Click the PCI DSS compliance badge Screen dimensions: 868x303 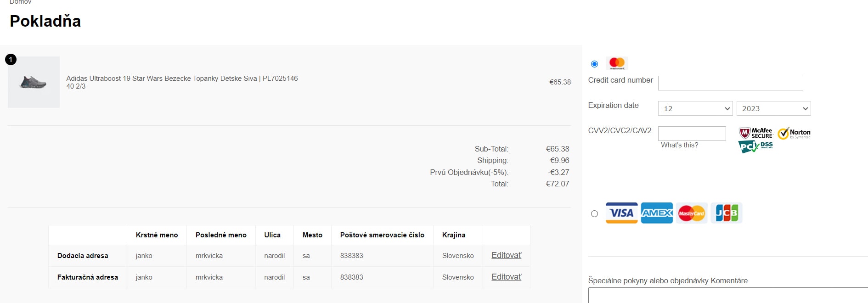(x=755, y=147)
